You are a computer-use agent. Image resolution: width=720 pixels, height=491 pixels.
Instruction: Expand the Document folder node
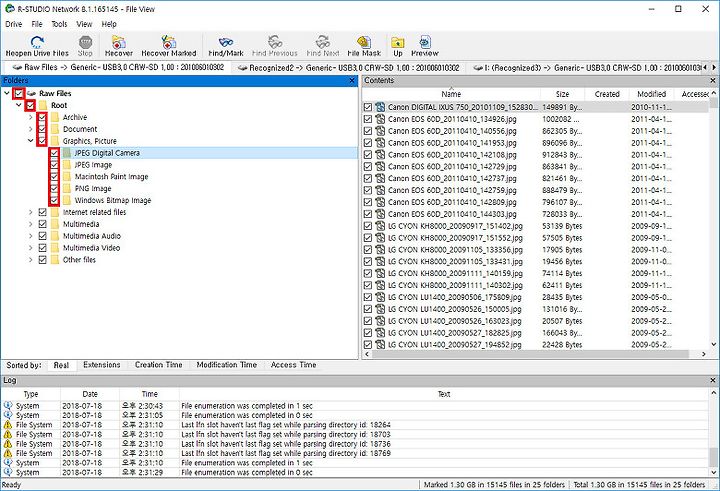(31, 129)
